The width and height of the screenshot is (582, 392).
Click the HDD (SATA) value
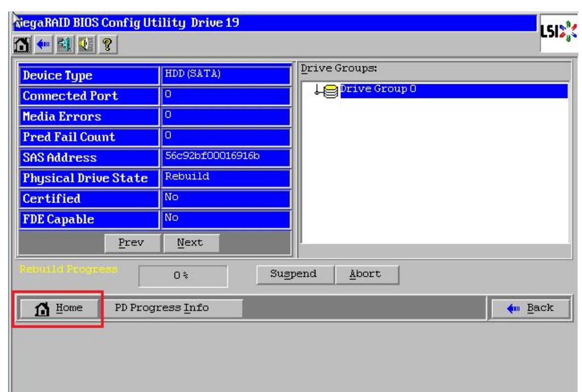(x=193, y=74)
